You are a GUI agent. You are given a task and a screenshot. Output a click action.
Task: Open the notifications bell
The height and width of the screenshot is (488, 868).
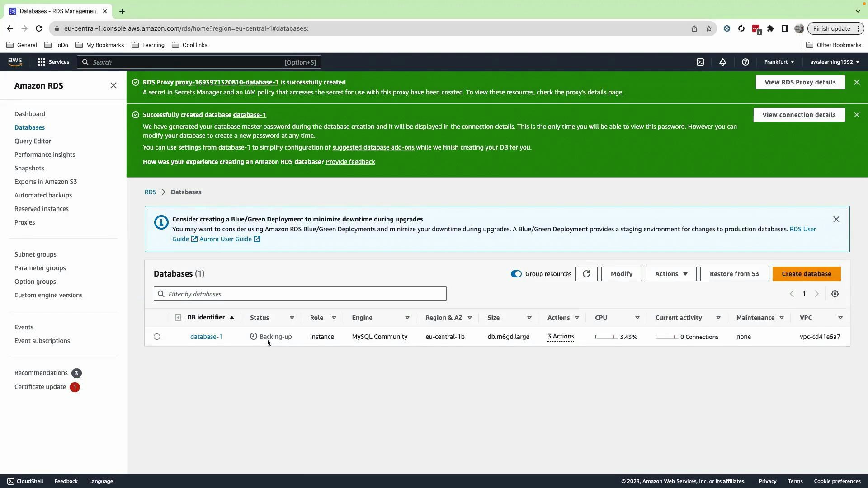click(723, 62)
